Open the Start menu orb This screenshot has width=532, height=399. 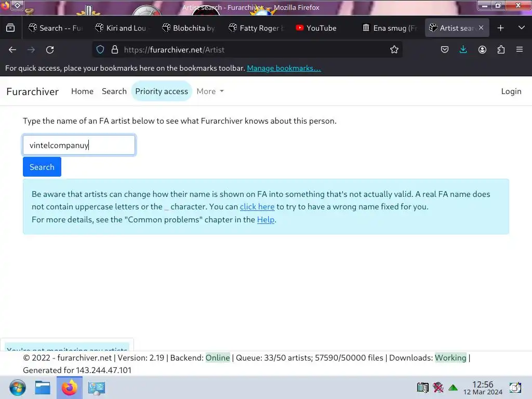coord(17,388)
